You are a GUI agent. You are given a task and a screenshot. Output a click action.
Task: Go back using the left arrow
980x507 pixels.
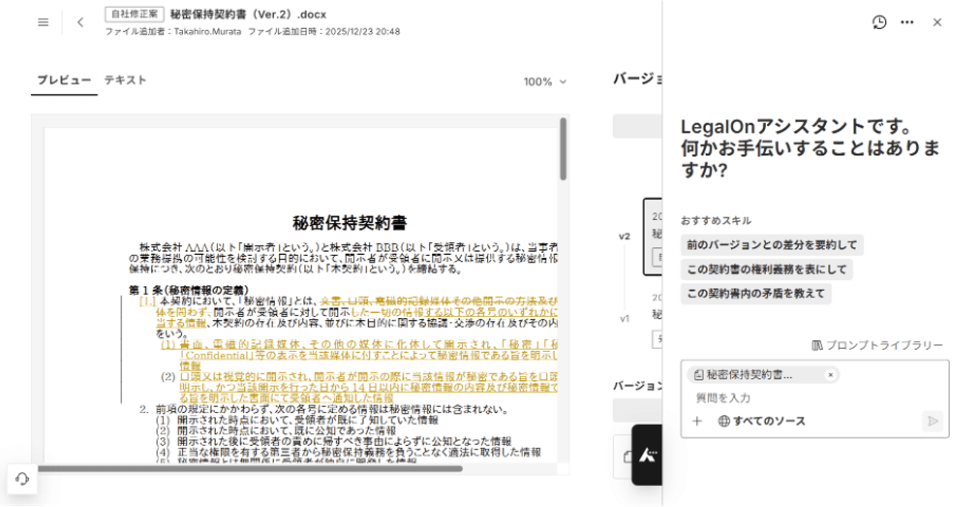[x=80, y=22]
